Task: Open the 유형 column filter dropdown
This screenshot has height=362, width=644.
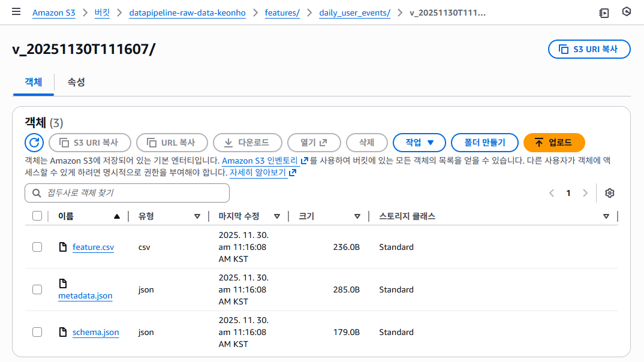Action: pyautogui.click(x=198, y=216)
